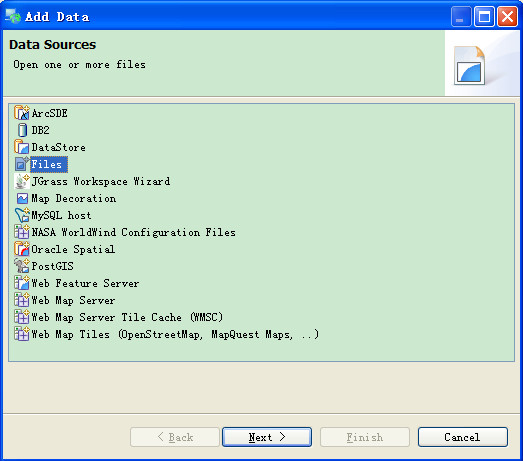Click the Next button
Screen dimensions: 523x461
point(267,437)
